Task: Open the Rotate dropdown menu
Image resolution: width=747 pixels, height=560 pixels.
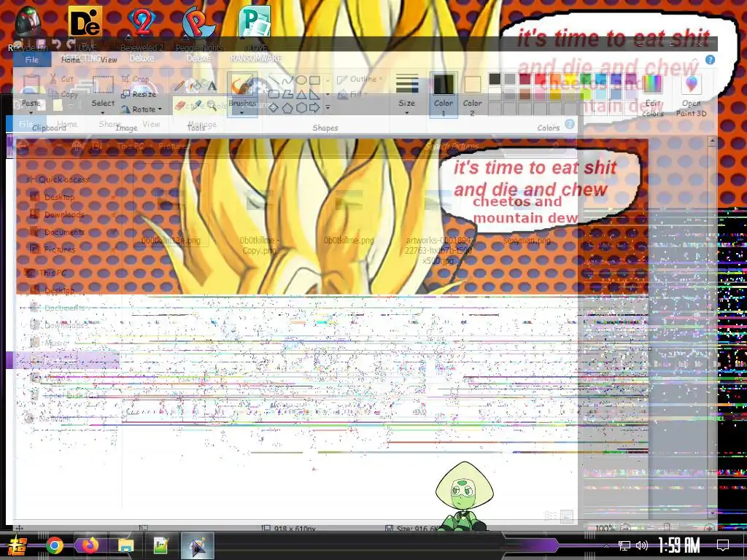Action: pos(141,109)
